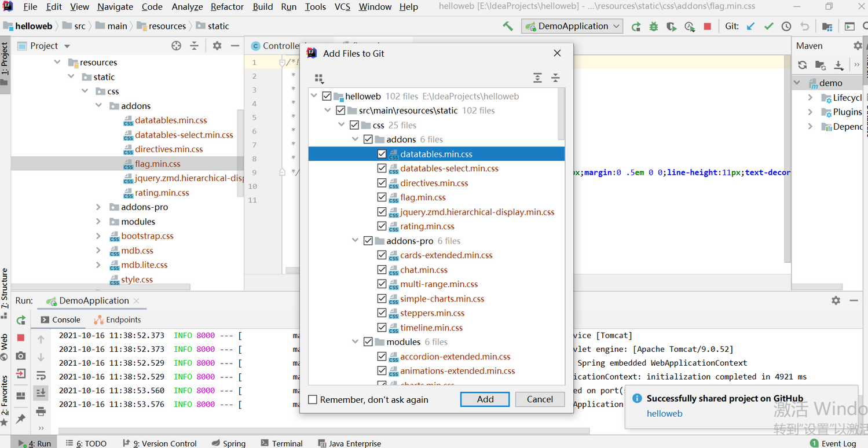Image resolution: width=868 pixels, height=448 pixels.
Task: Expand addons-pro folder in Project tree
Action: tap(99, 207)
